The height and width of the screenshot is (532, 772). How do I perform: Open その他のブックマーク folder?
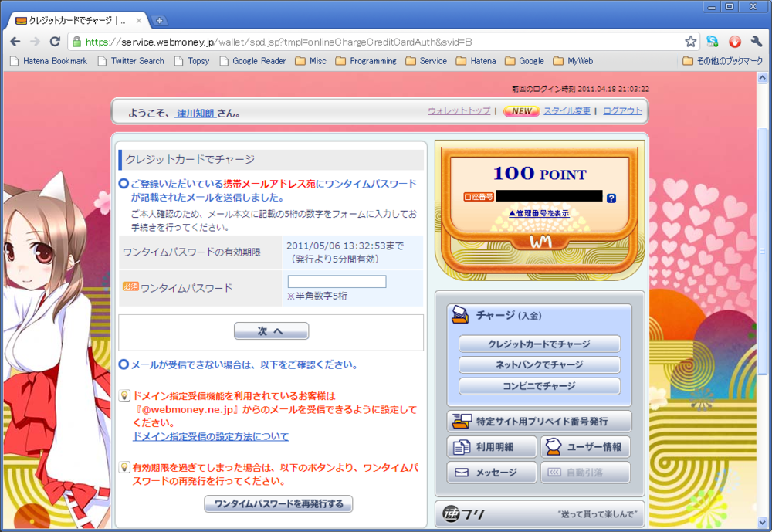(723, 61)
